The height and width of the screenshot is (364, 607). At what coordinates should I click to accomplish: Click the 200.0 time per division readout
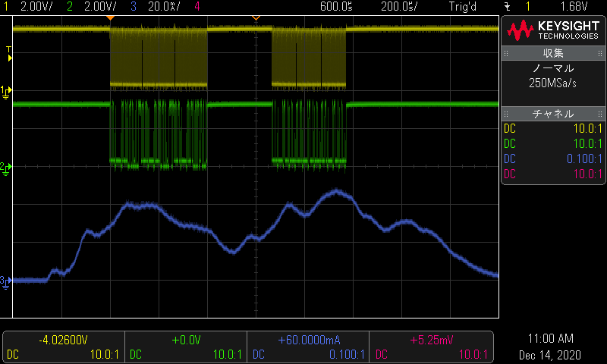[x=399, y=6]
